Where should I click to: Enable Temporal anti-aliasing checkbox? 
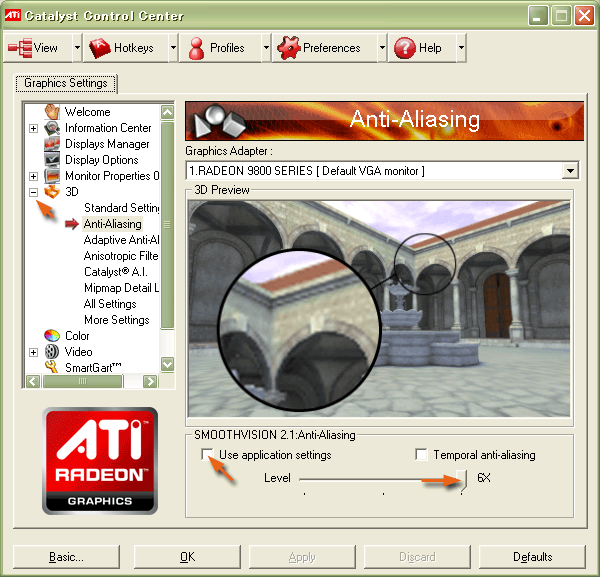(x=421, y=455)
